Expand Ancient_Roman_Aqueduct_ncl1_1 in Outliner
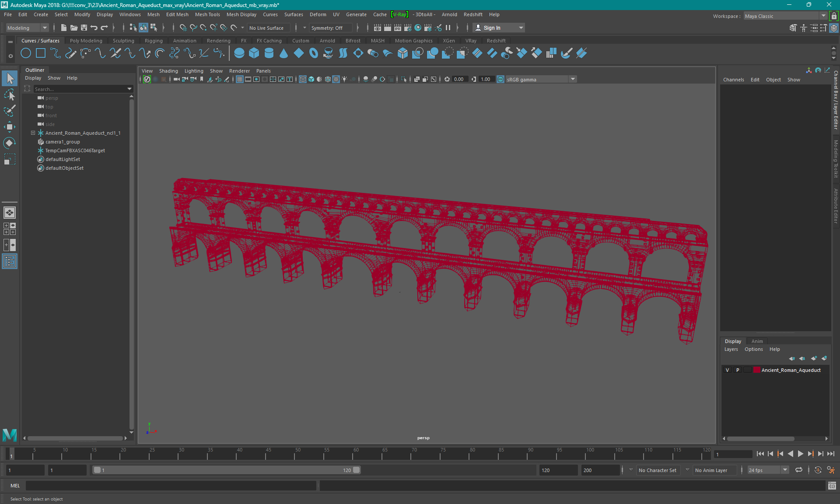The height and width of the screenshot is (504, 840). tap(33, 133)
